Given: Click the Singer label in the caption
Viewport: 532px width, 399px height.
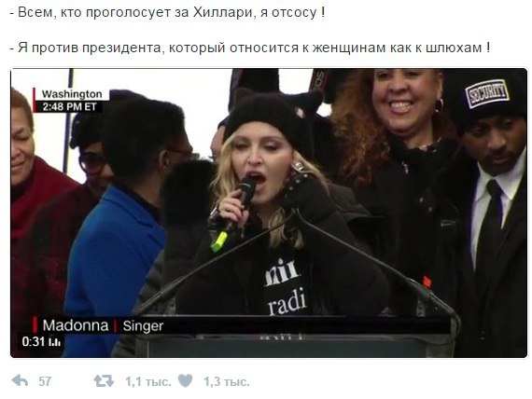Looking at the screenshot, I should pos(143,326).
